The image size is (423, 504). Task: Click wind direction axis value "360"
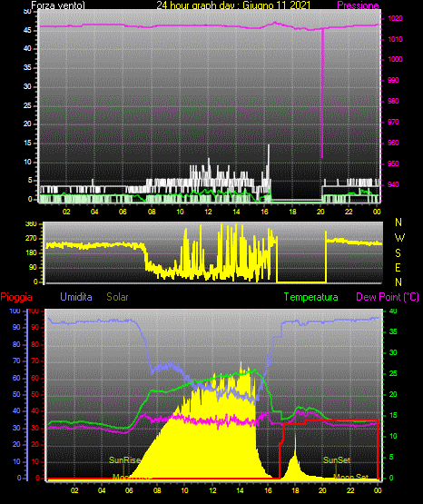pos(31,224)
